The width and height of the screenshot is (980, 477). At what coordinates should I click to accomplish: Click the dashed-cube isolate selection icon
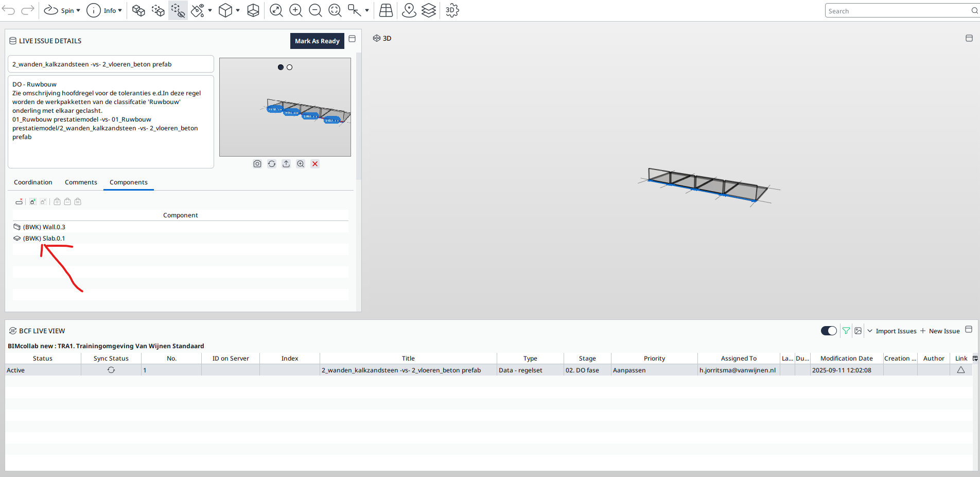(158, 10)
